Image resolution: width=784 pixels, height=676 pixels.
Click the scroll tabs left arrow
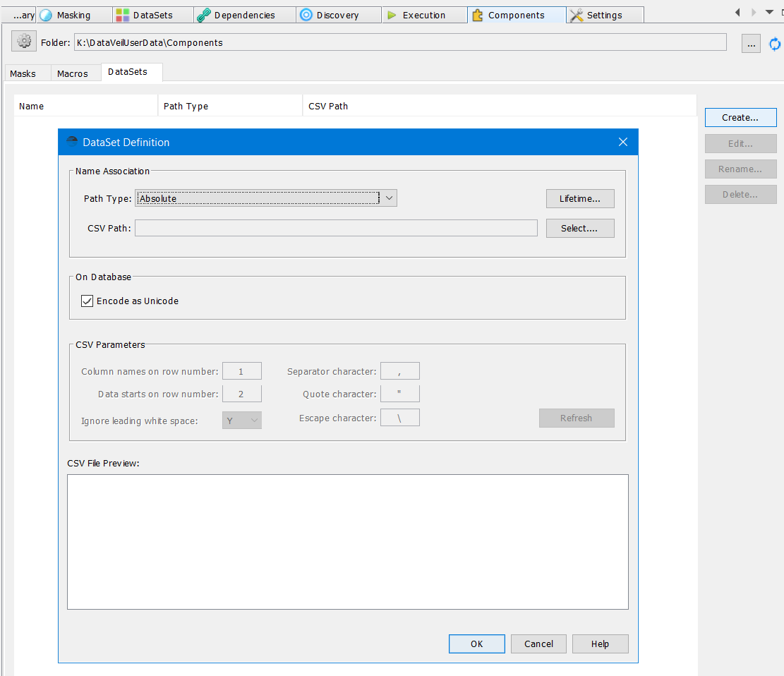(x=737, y=12)
